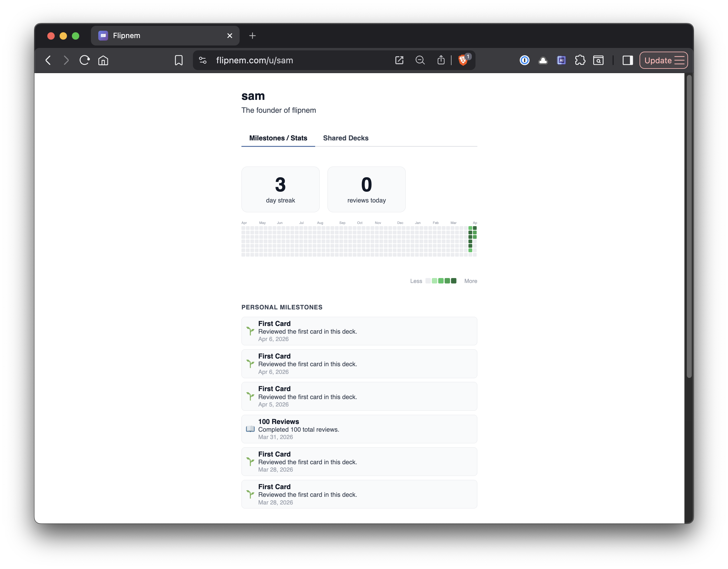Click the cloud sync status indicator
Image resolution: width=728 pixels, height=569 pixels.
[543, 60]
